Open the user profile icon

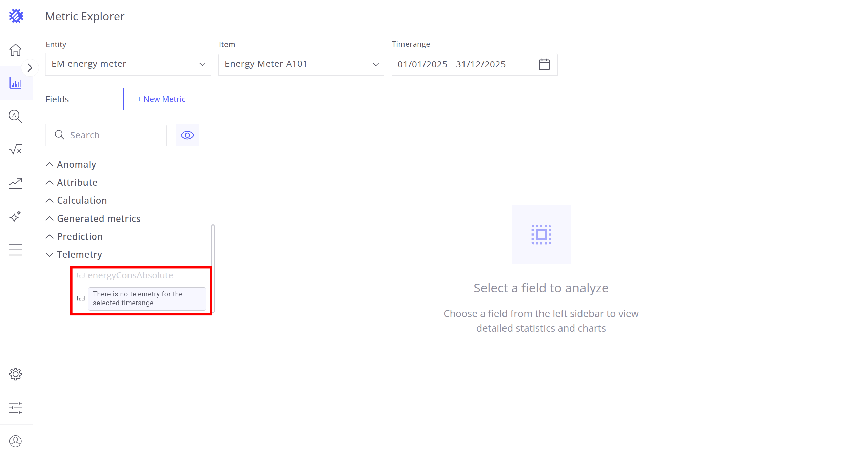[16, 441]
